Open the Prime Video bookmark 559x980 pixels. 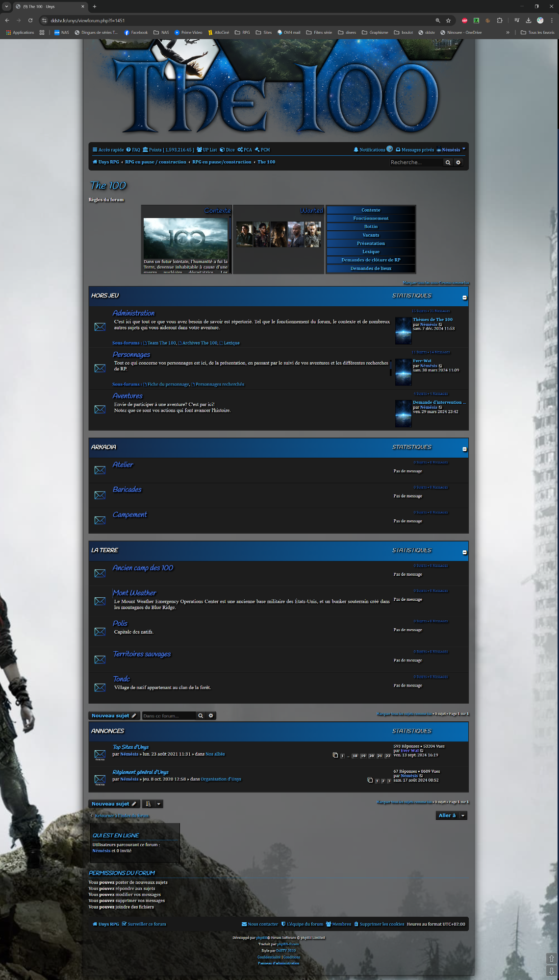click(188, 32)
